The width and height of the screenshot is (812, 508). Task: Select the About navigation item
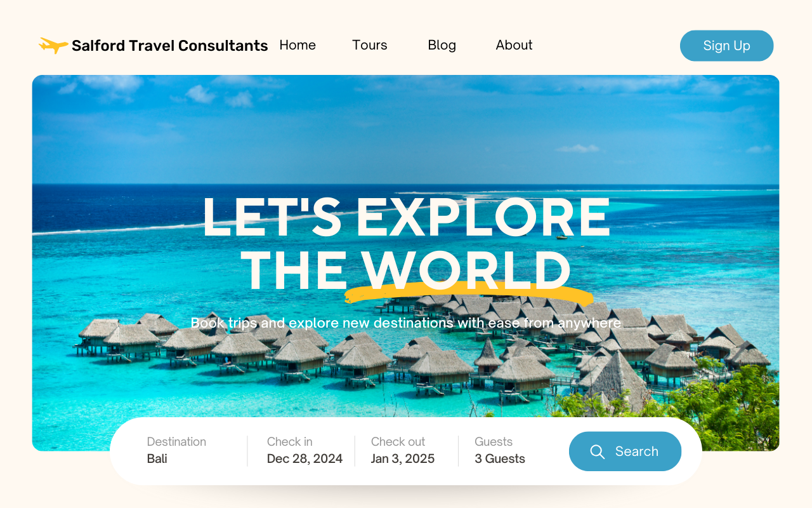514,45
